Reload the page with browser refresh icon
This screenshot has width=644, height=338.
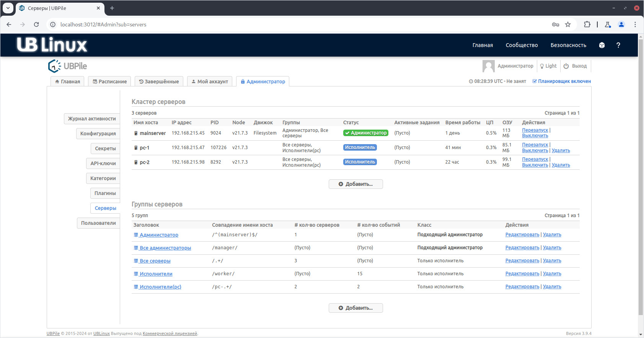tap(36, 24)
